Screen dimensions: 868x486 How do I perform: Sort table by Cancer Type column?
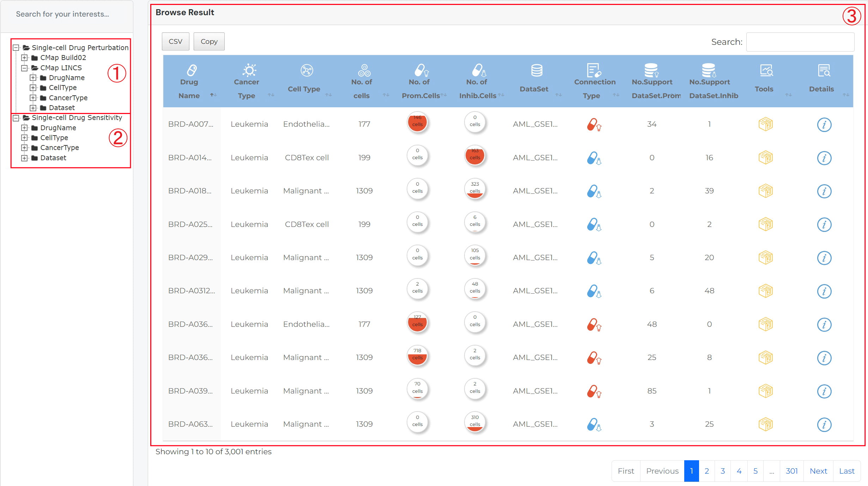pos(247,89)
